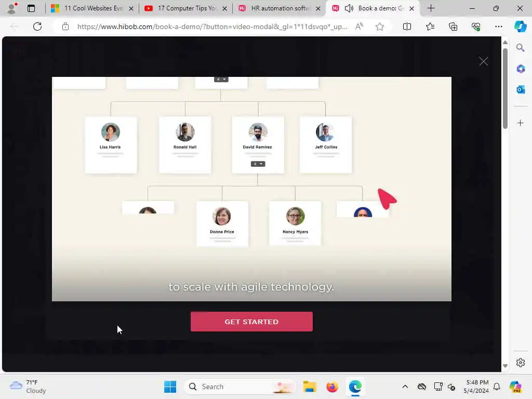Viewport: 532px width, 399px height.
Task: Open Collections panel
Action: pos(453,26)
